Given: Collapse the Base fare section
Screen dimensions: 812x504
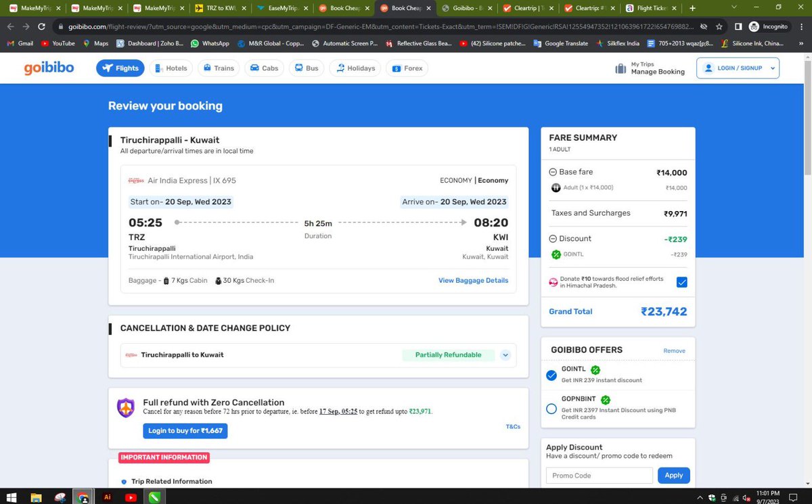Looking at the screenshot, I should (x=553, y=173).
